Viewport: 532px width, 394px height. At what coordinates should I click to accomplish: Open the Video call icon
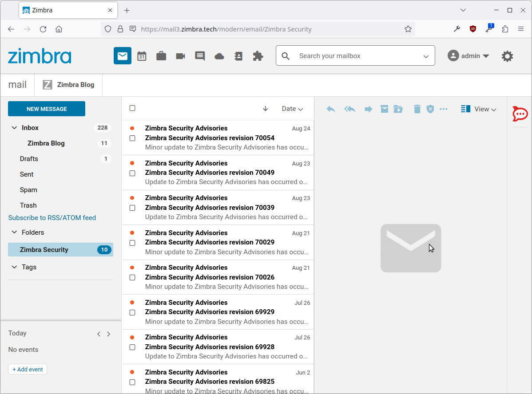[x=180, y=56]
